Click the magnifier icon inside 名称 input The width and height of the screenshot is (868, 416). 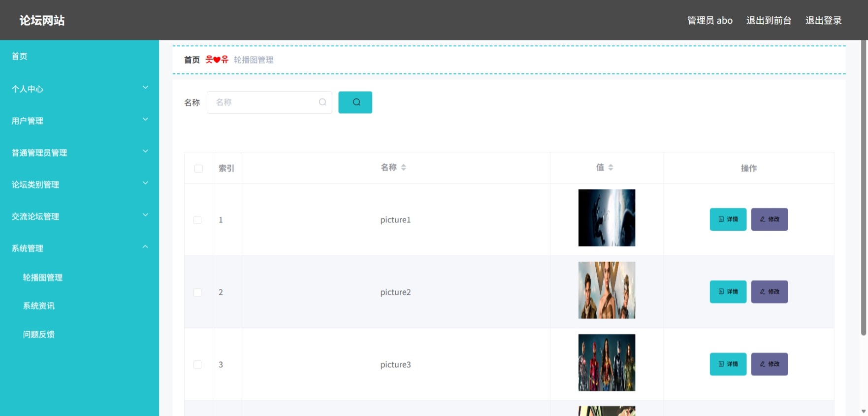click(x=322, y=102)
